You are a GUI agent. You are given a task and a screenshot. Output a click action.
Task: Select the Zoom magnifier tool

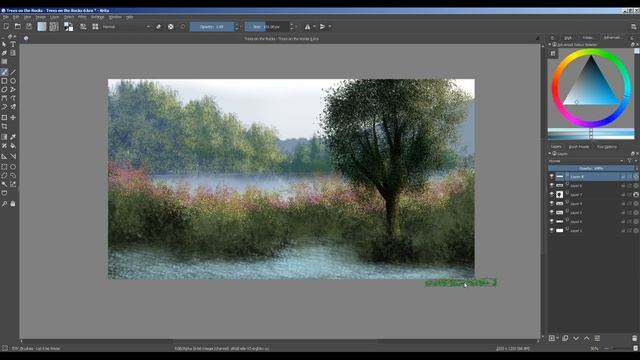(4, 203)
